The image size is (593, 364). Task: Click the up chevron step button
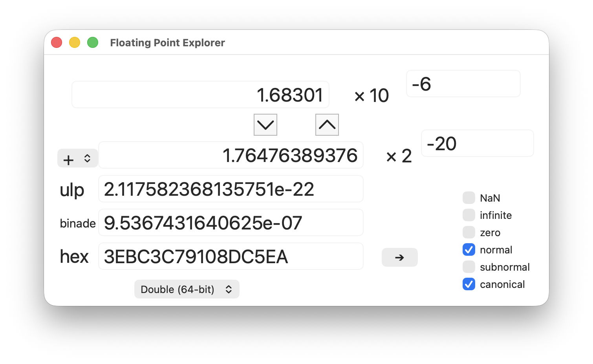click(327, 125)
